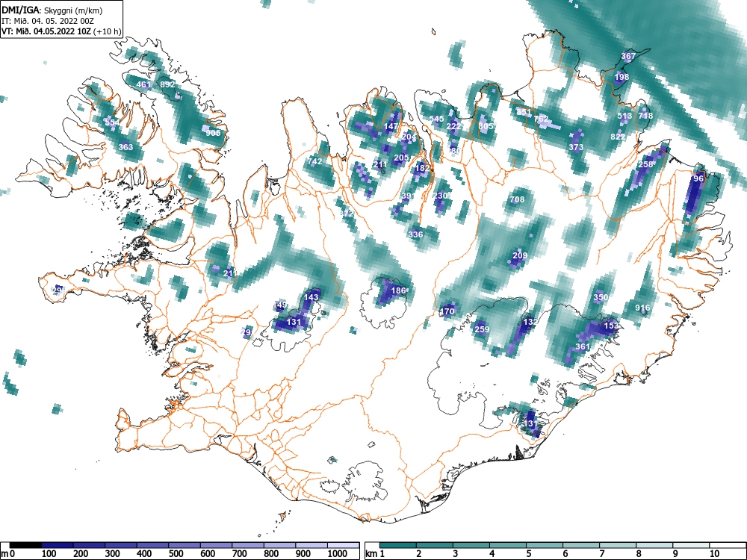Click the visibility value '373' on the map
The image size is (747, 560).
[x=576, y=147]
